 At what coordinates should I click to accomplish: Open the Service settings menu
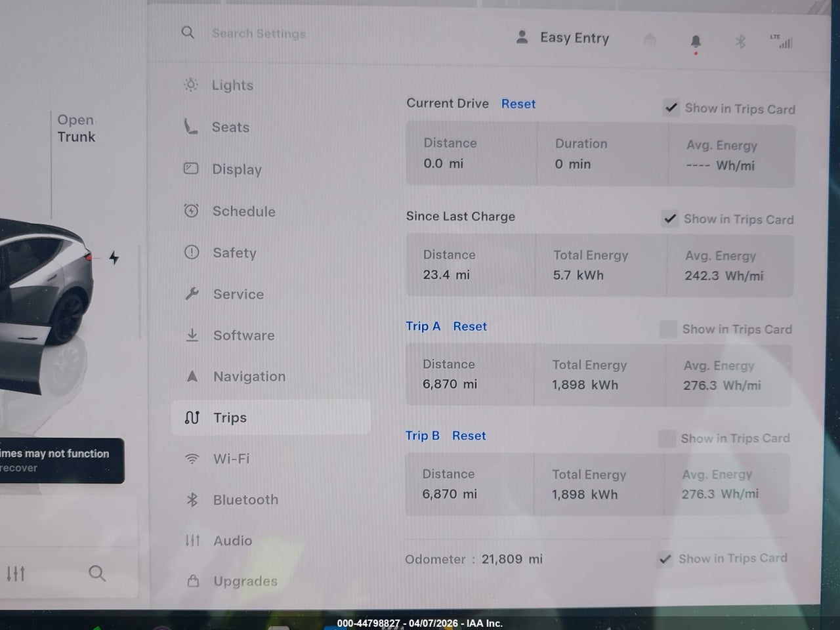point(238,294)
